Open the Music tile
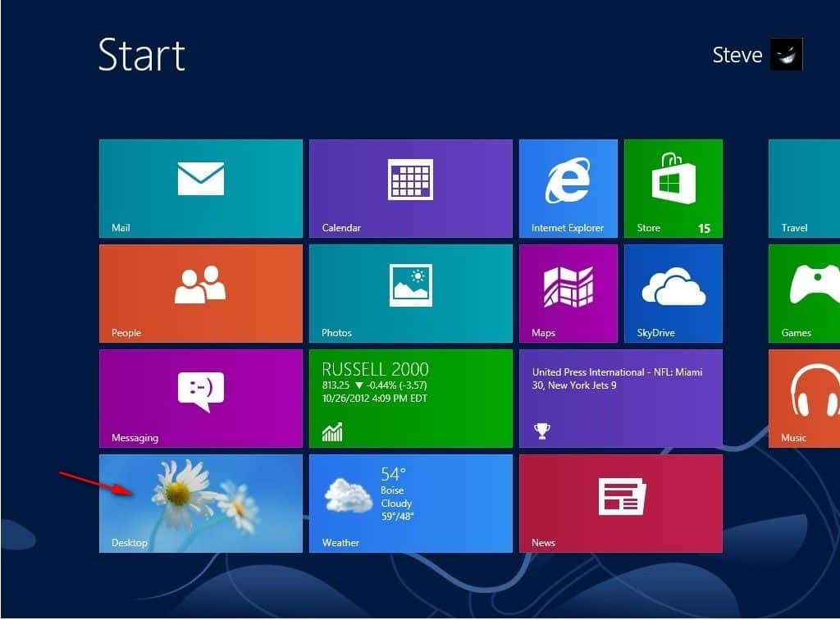This screenshot has width=840, height=620. (804, 399)
